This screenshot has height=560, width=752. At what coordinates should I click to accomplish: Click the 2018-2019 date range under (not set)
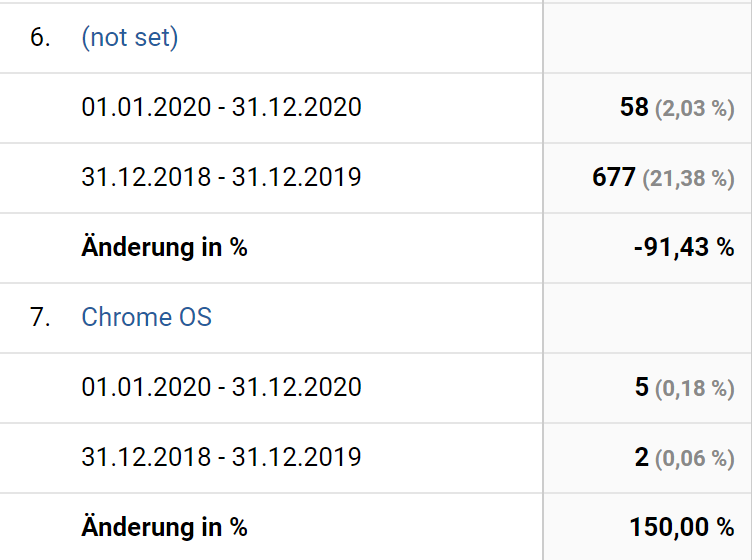[222, 177]
